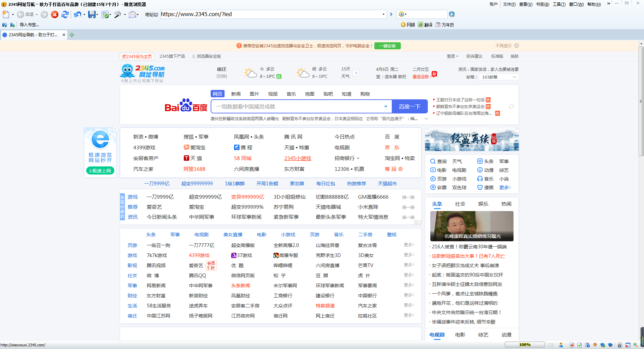This screenshot has height=349, width=644.
Task: Select the 图片 search tab
Action: coord(254,94)
